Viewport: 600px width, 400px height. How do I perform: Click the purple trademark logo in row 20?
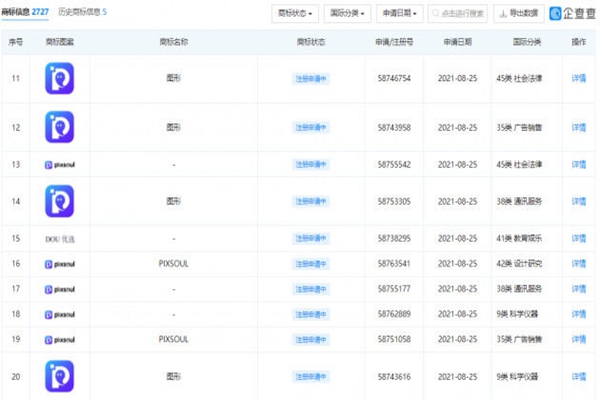tap(59, 375)
